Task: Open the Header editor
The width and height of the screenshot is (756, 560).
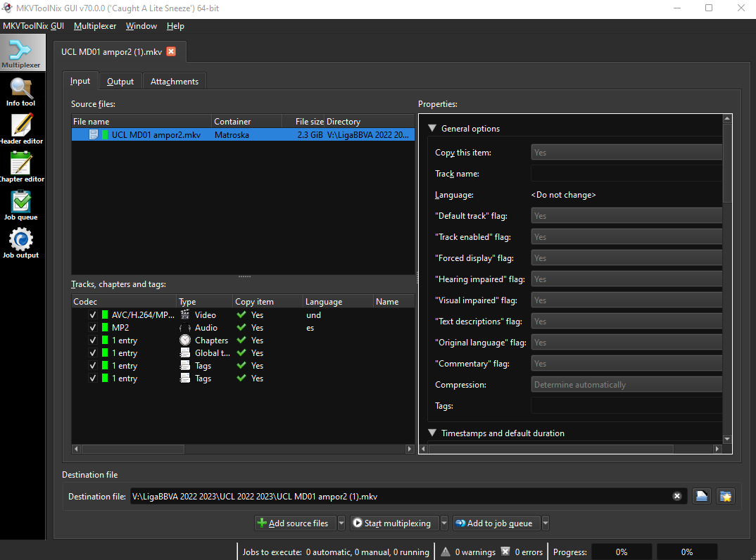Action: tap(21, 129)
